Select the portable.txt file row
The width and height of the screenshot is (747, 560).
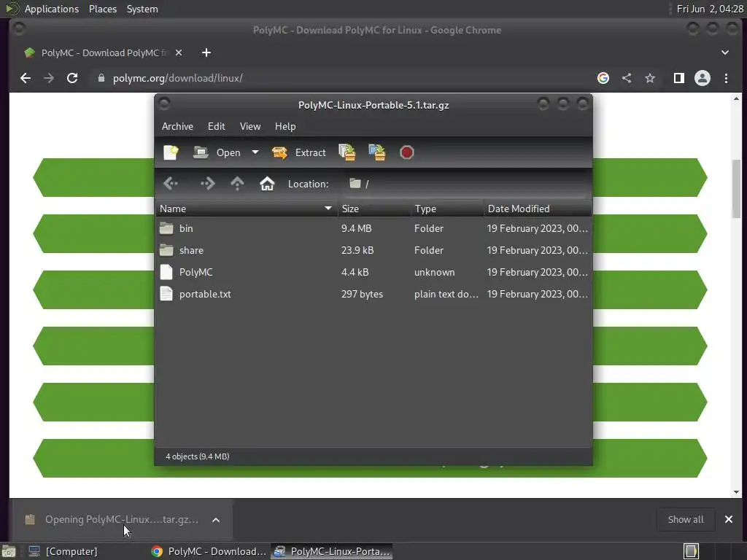point(373,295)
